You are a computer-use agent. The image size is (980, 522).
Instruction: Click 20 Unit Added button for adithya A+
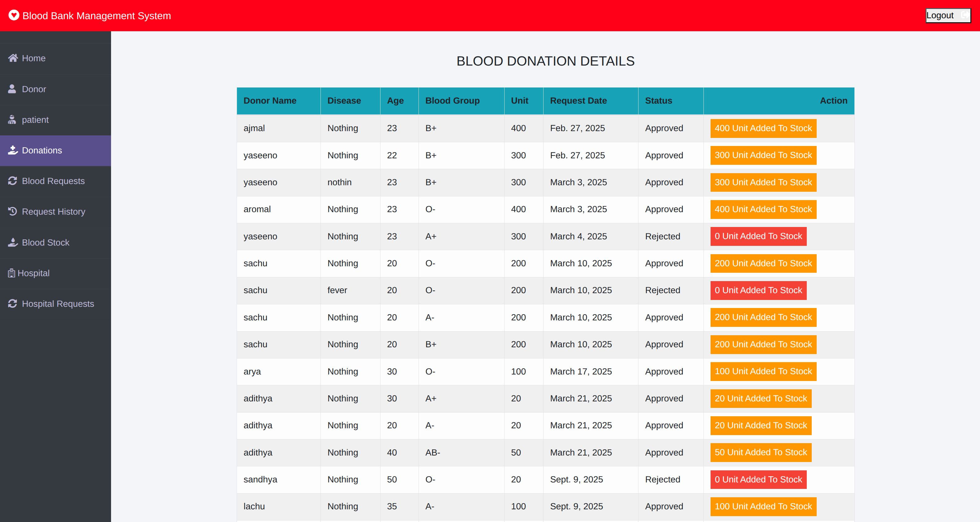(761, 398)
